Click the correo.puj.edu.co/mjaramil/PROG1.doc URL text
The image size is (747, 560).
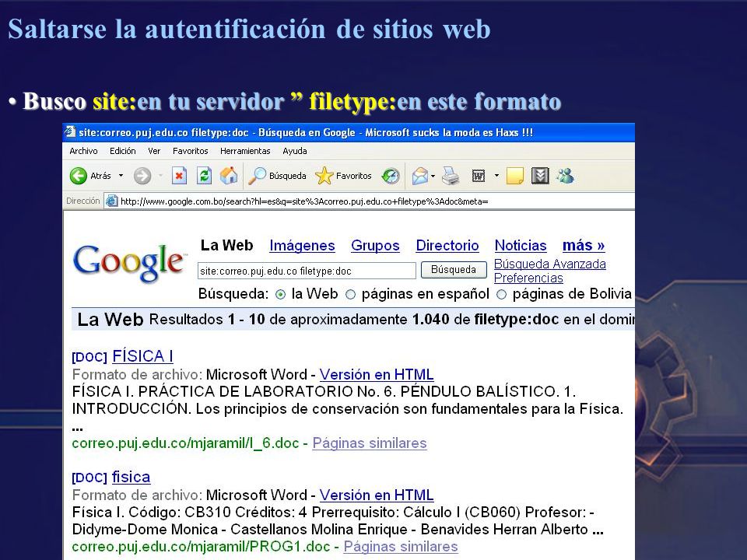(201, 547)
